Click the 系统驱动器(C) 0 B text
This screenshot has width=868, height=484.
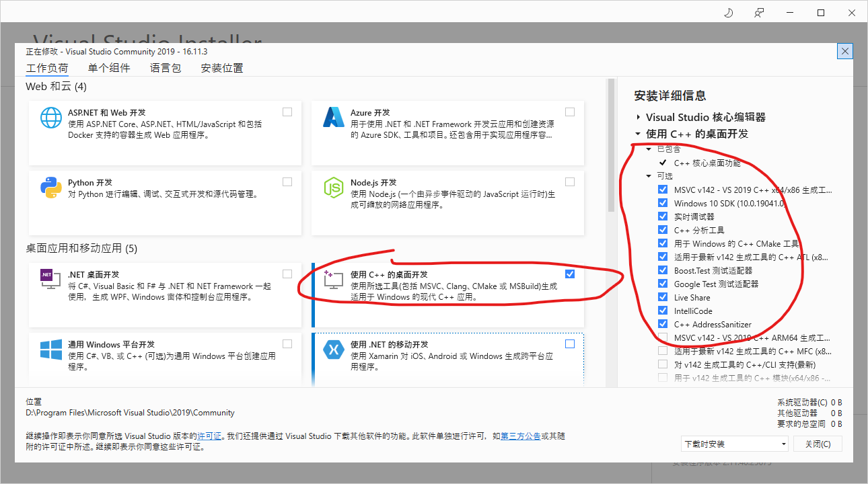(809, 403)
